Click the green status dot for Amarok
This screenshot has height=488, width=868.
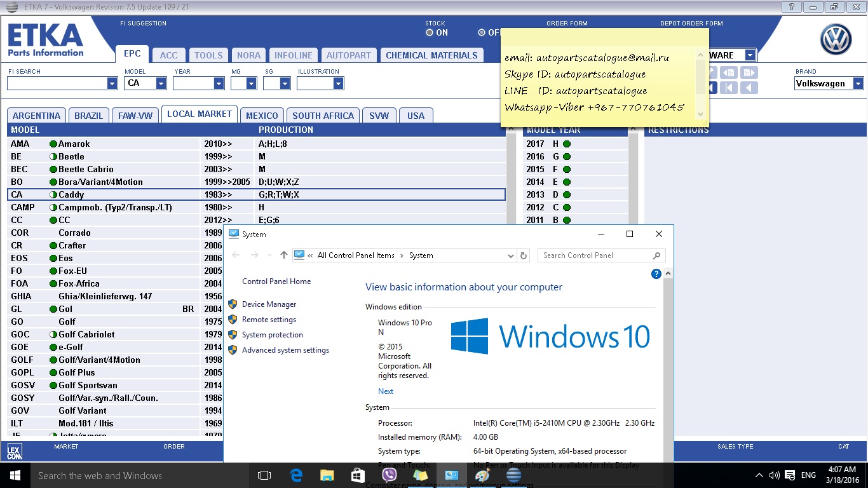tap(53, 144)
